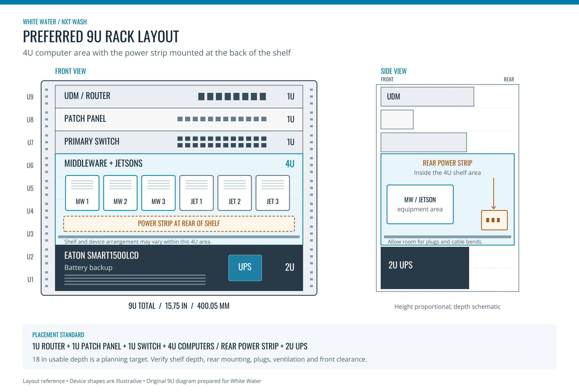The image size is (579, 392).
Task: Click the POWER STRIP AT REAR OF SHELF box
Action: click(x=179, y=224)
